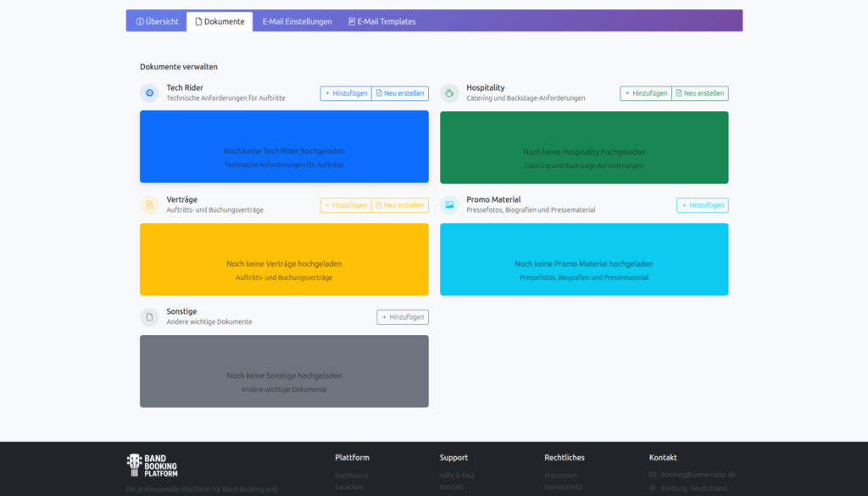Click the Verträge document icon

(149, 205)
